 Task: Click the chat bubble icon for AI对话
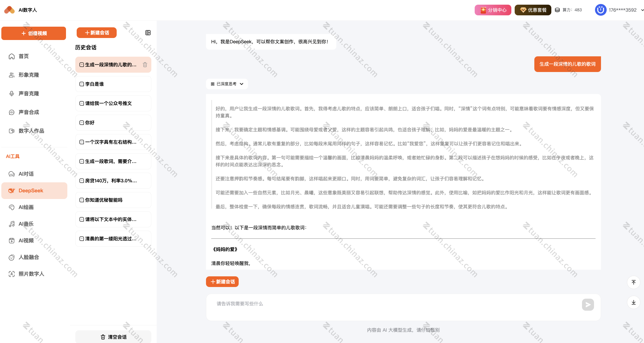[x=12, y=174]
